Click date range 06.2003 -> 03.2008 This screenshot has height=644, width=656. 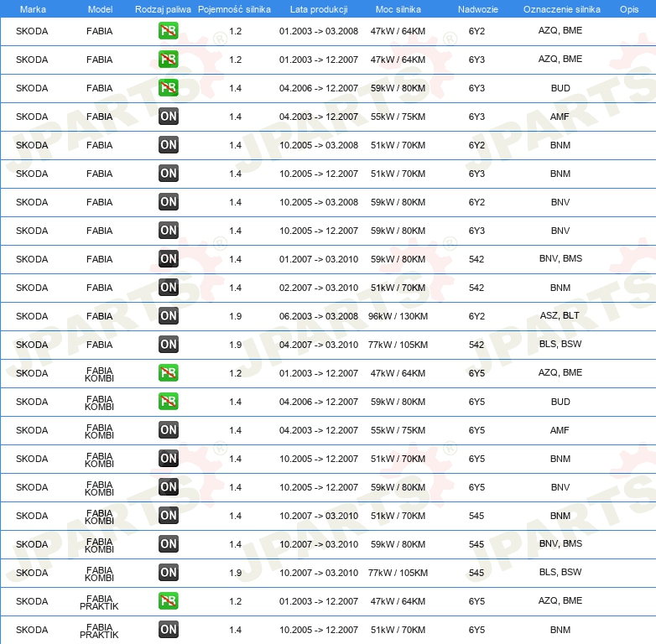pos(319,316)
